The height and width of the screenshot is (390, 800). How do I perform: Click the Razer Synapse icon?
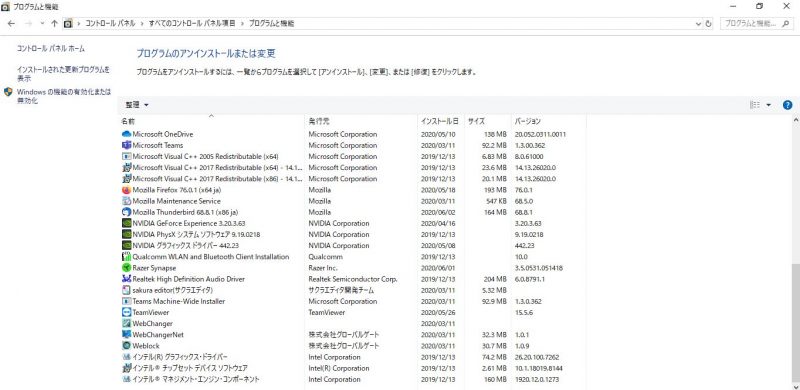tap(127, 268)
